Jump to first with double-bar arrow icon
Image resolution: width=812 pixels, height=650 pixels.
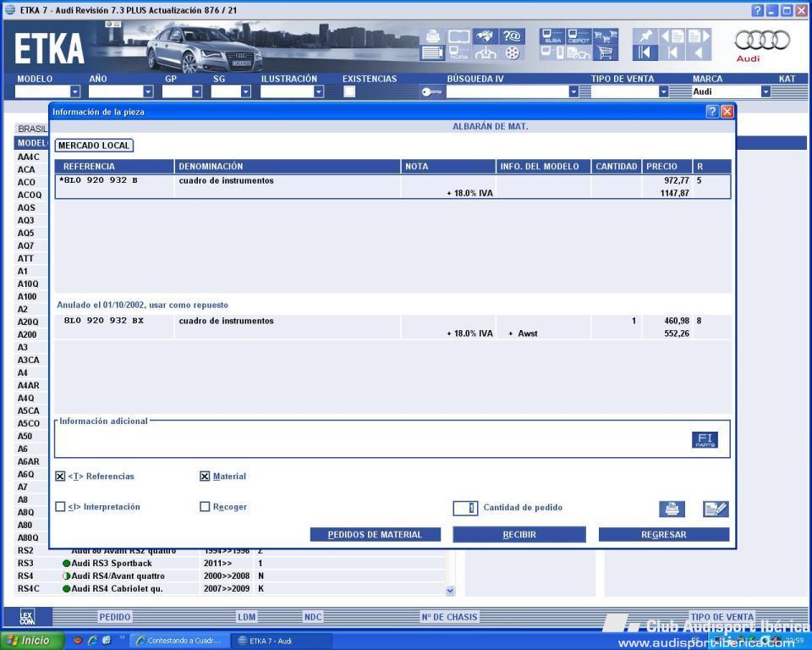pyautogui.click(x=645, y=52)
